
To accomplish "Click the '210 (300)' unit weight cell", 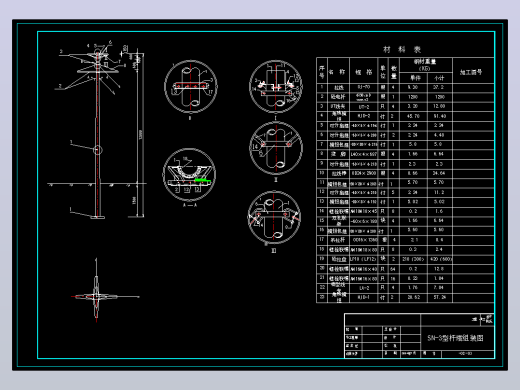I will click(413, 259).
